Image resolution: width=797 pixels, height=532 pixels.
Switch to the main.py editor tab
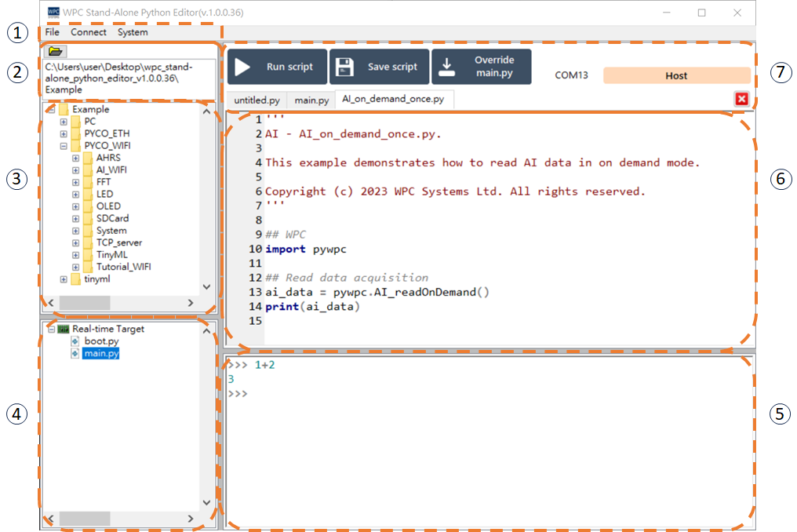[x=311, y=100]
